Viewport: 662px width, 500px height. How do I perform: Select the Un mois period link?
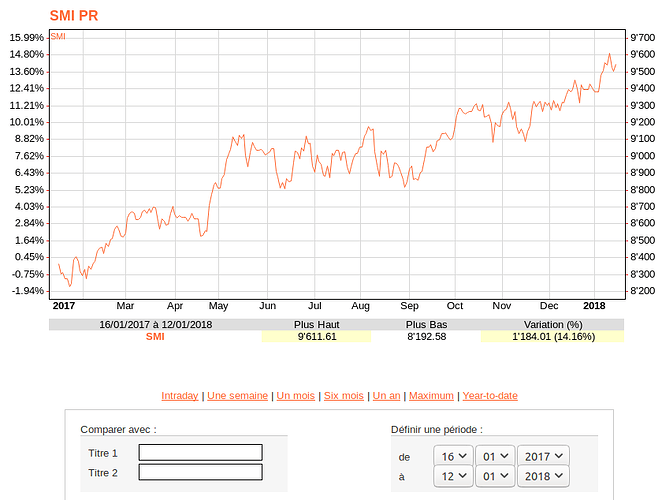click(x=296, y=396)
